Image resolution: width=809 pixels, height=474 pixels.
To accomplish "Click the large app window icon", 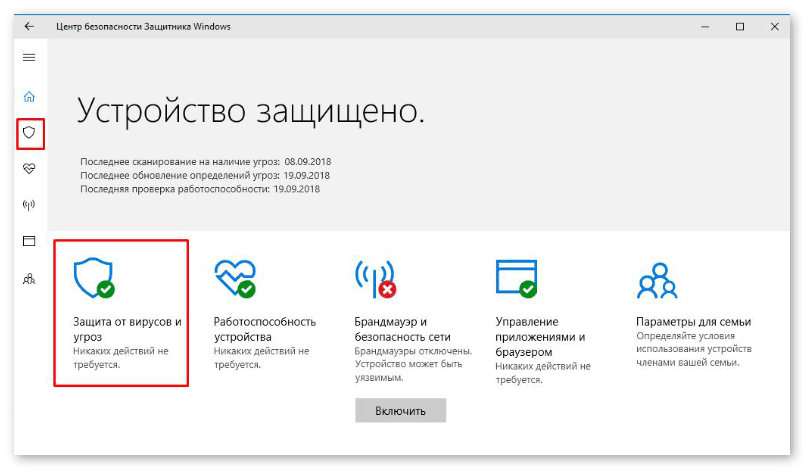I will point(516,279).
